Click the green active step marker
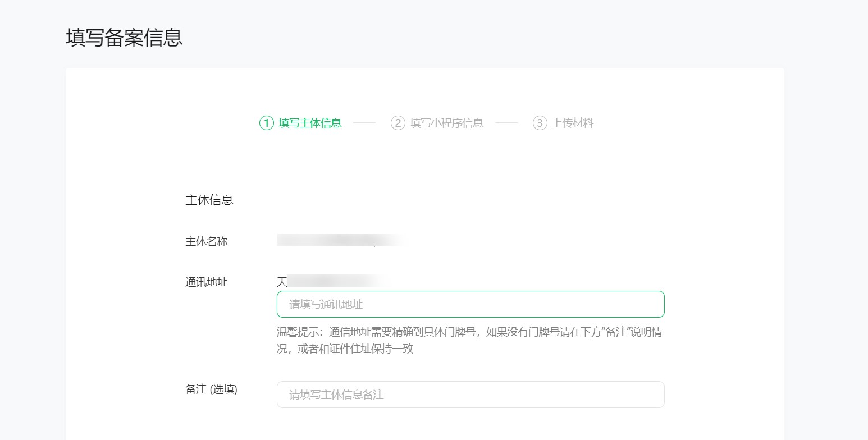This screenshot has width=868, height=440. [266, 123]
